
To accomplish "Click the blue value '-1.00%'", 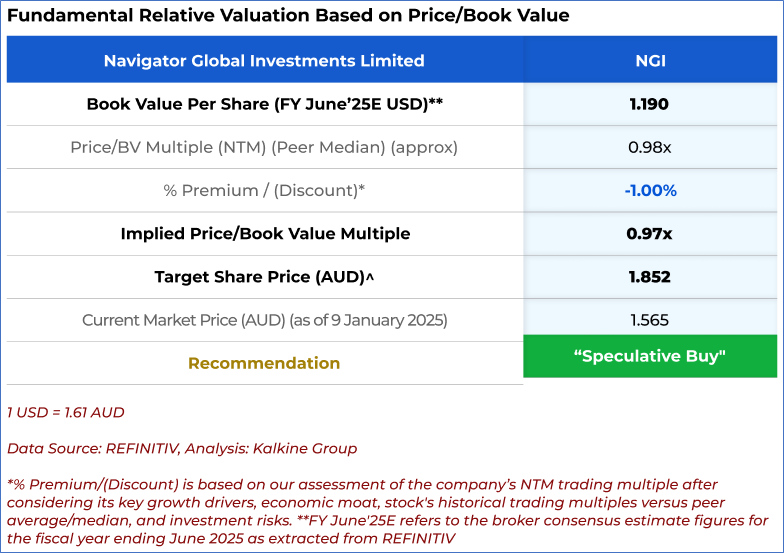I will tap(650, 190).
